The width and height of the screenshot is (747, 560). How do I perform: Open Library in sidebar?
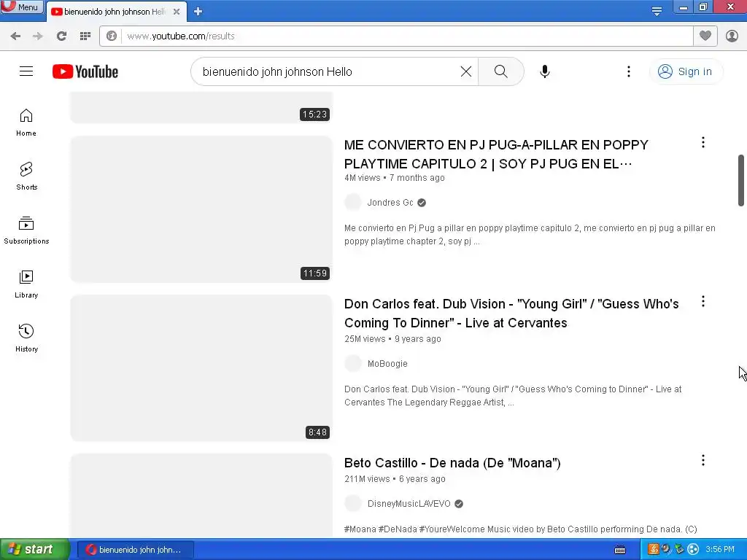point(26,284)
